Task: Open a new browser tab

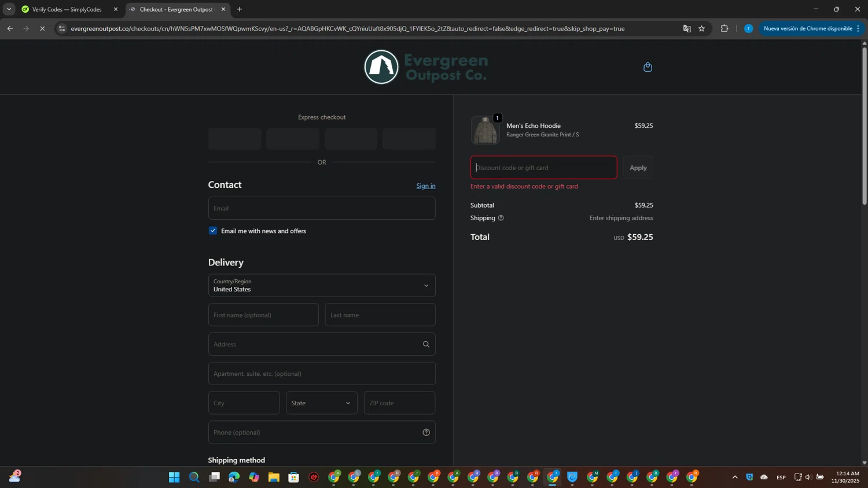Action: (240, 9)
